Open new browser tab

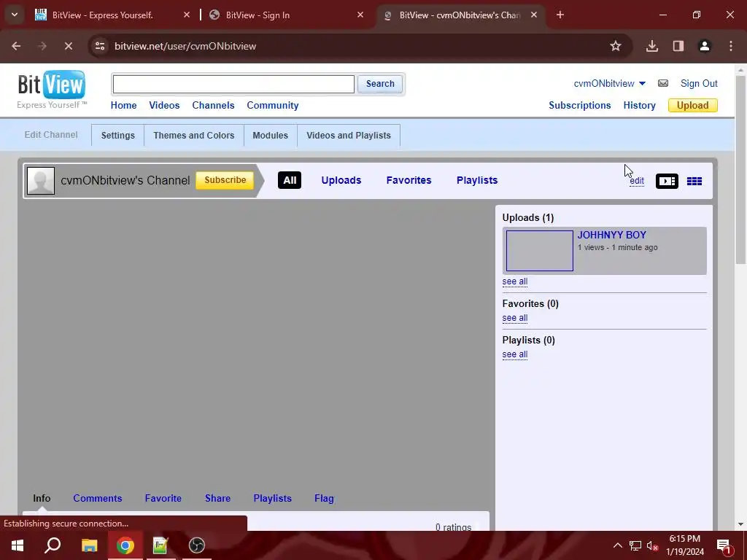560,15
